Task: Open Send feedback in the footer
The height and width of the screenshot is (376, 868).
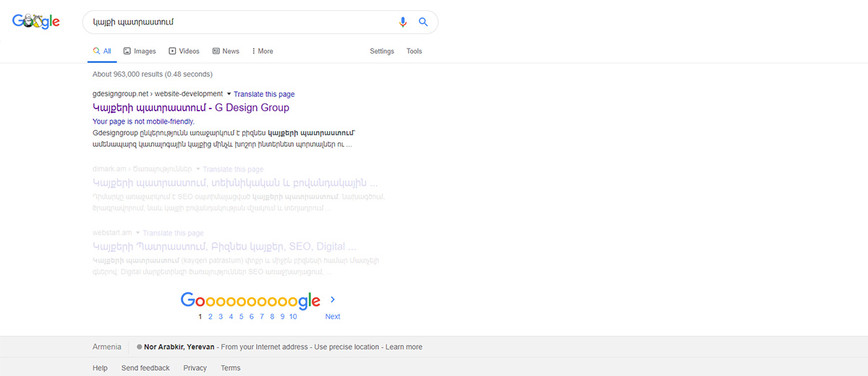Action: pyautogui.click(x=145, y=368)
